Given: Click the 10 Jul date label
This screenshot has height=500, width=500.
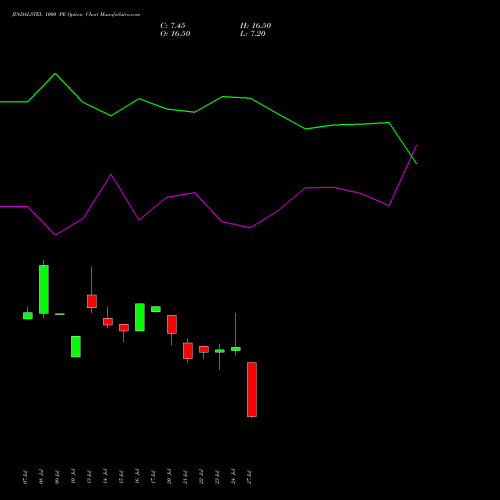Looking at the screenshot, I should [73, 477].
